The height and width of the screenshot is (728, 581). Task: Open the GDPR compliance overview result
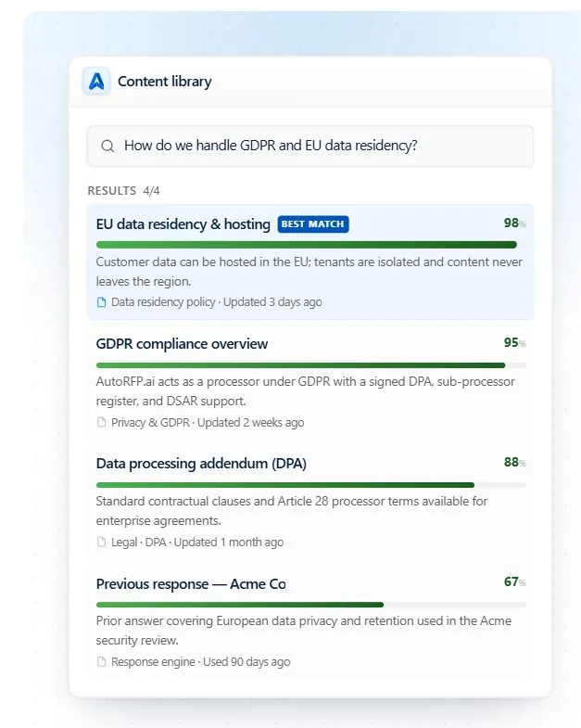(310, 382)
